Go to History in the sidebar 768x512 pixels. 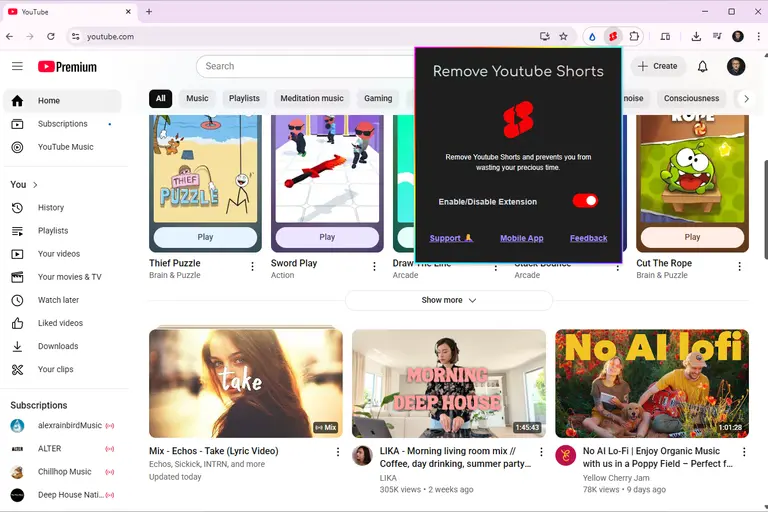point(51,208)
